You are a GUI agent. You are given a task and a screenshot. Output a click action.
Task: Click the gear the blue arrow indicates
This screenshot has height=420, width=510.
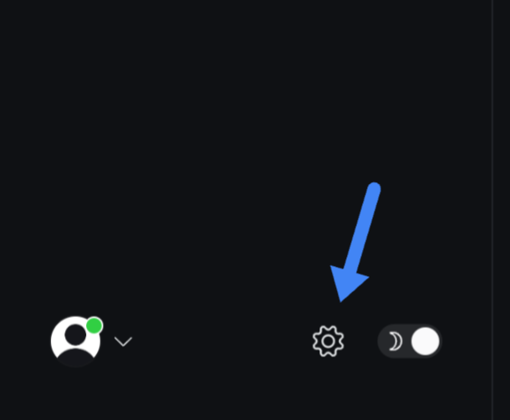click(x=329, y=341)
